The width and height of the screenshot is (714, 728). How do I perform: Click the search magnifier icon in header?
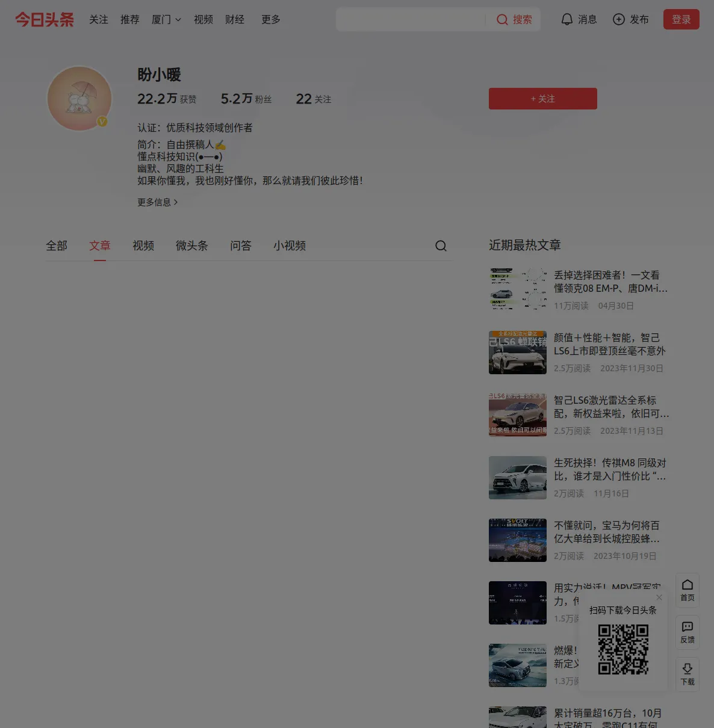pyautogui.click(x=502, y=20)
